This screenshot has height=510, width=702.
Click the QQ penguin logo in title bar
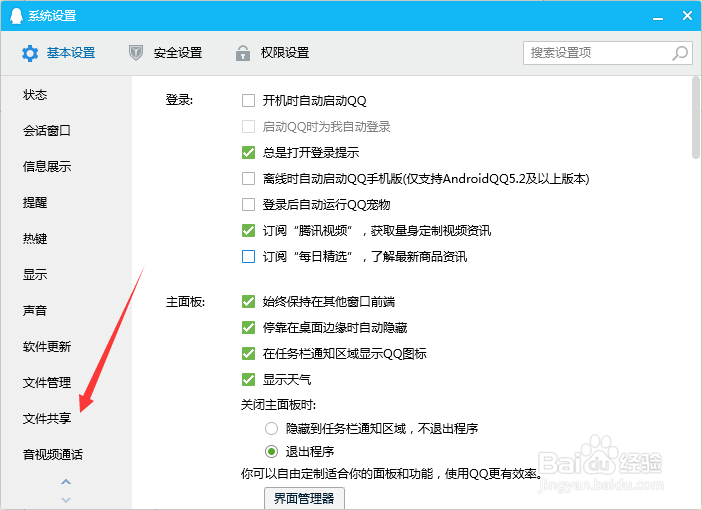[x=16, y=16]
